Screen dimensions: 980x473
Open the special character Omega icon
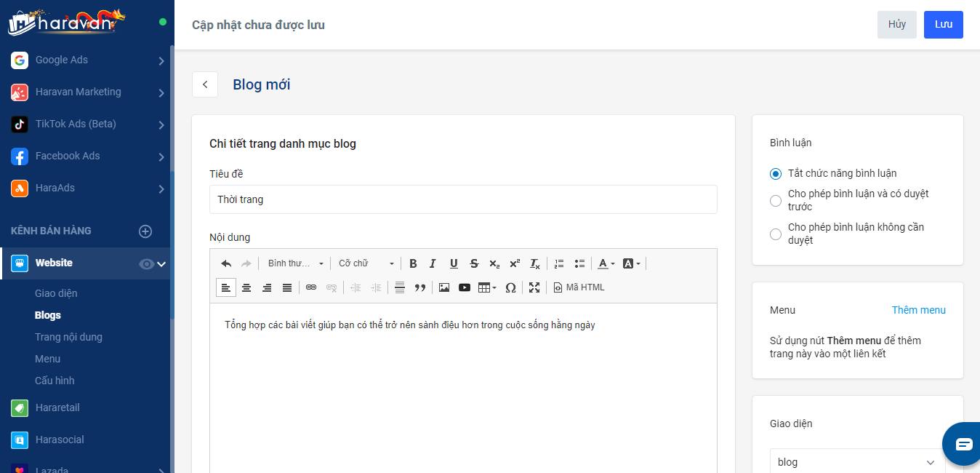[x=510, y=287]
